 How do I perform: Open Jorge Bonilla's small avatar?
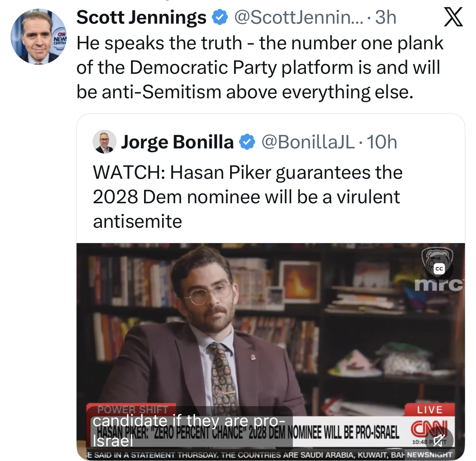coord(104,142)
